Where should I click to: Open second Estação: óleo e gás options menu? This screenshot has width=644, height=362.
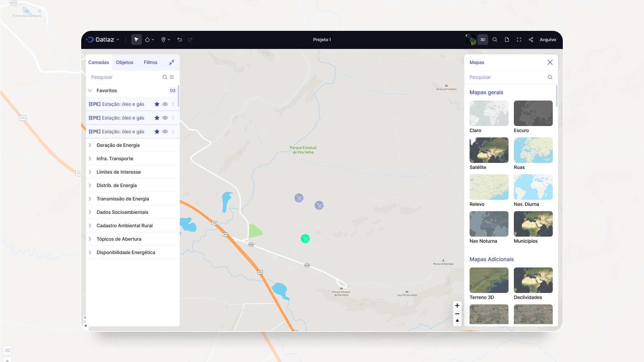(x=173, y=118)
